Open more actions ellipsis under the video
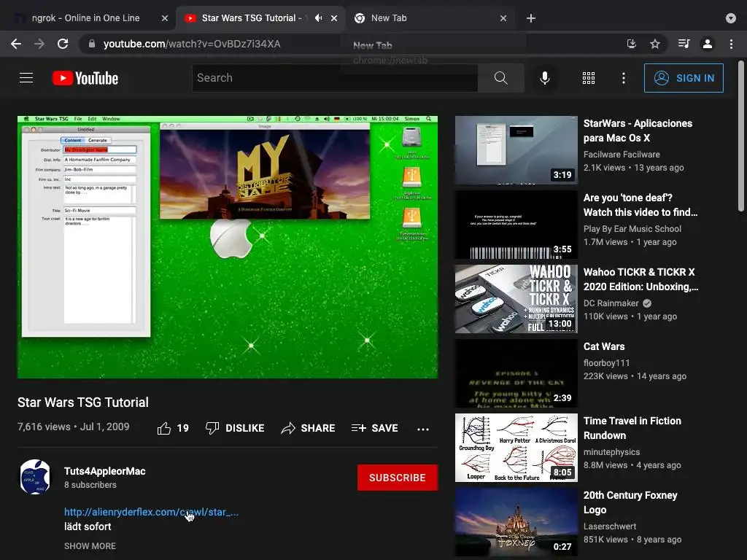The width and height of the screenshot is (747, 560). 422,429
